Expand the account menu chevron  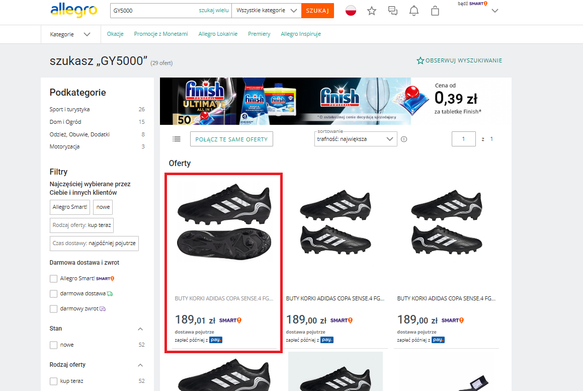[495, 11]
